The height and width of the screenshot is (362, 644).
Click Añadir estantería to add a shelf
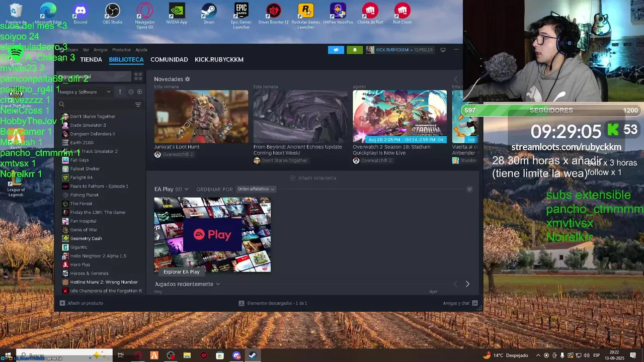(x=313, y=178)
